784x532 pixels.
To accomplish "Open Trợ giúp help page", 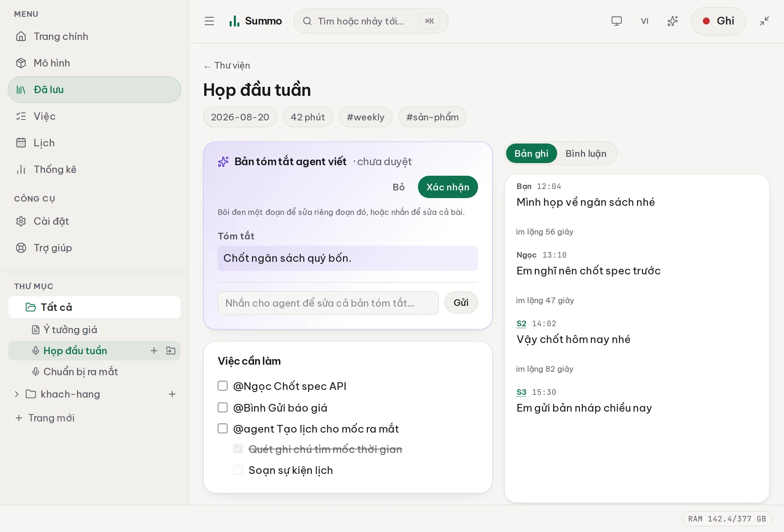I will coord(94,248).
